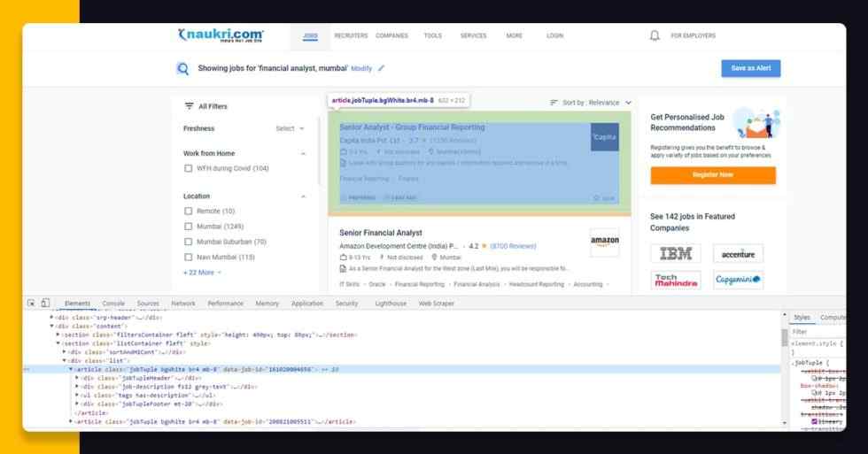Click the search magnifier icon
This screenshot has height=454, width=868.
(182, 68)
